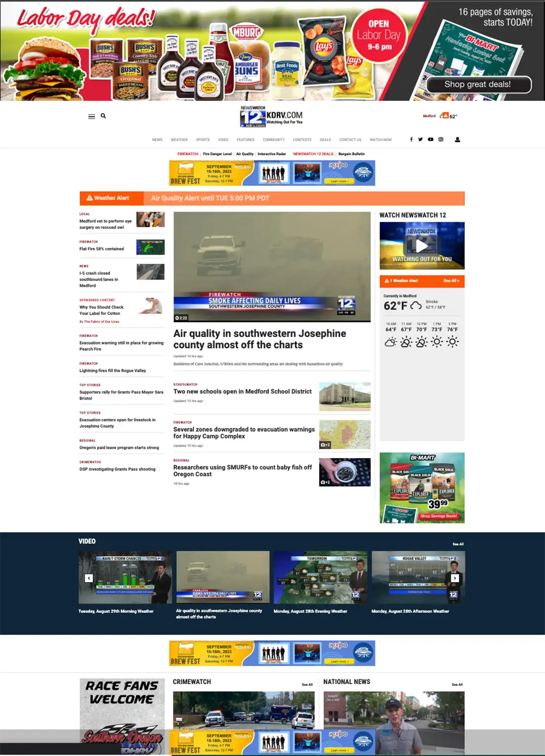This screenshot has width=545, height=756.
Task: Click the user account icon
Action: point(457,139)
